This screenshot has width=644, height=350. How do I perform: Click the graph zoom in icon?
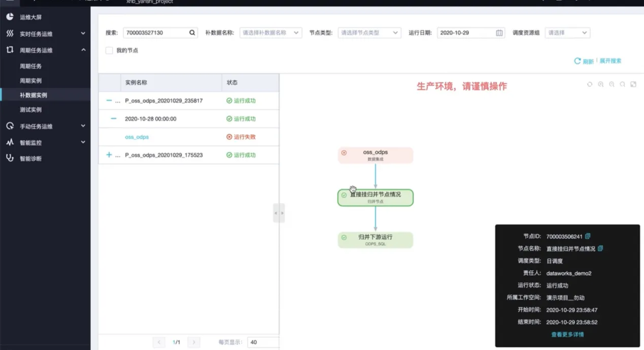(601, 84)
